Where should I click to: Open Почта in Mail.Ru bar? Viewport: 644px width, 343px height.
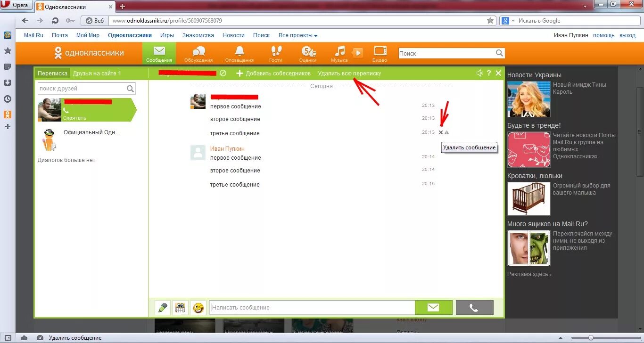pos(60,35)
